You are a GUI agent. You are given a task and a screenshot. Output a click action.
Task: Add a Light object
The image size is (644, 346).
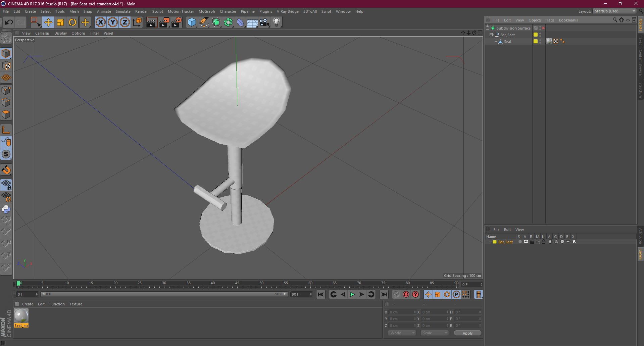276,22
